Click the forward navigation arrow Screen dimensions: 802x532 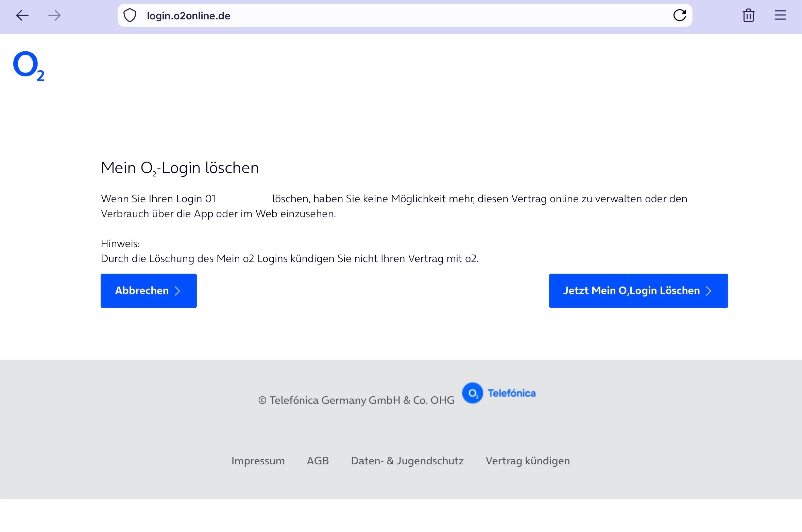[54, 15]
